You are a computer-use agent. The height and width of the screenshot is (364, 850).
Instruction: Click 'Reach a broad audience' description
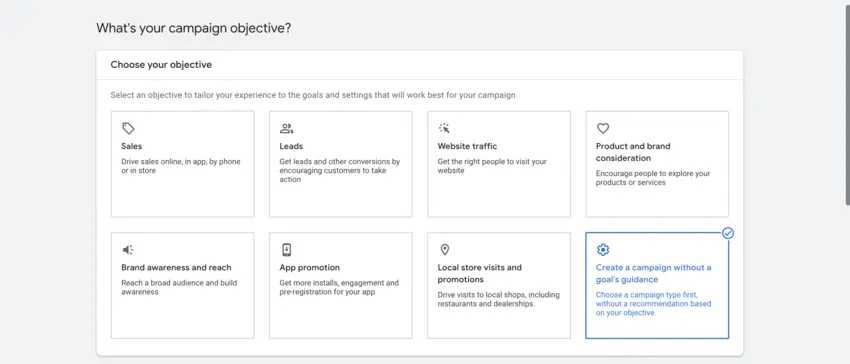coord(179,287)
